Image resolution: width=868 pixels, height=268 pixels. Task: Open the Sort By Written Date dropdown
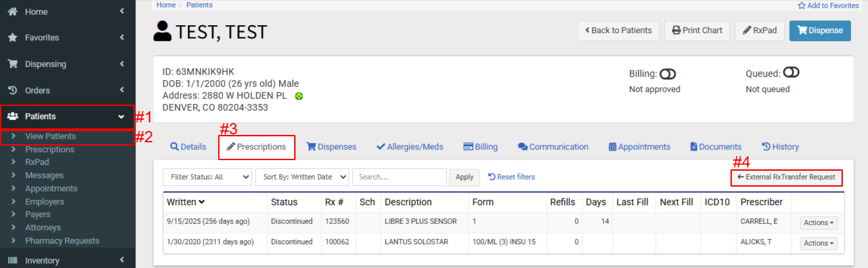pyautogui.click(x=302, y=177)
